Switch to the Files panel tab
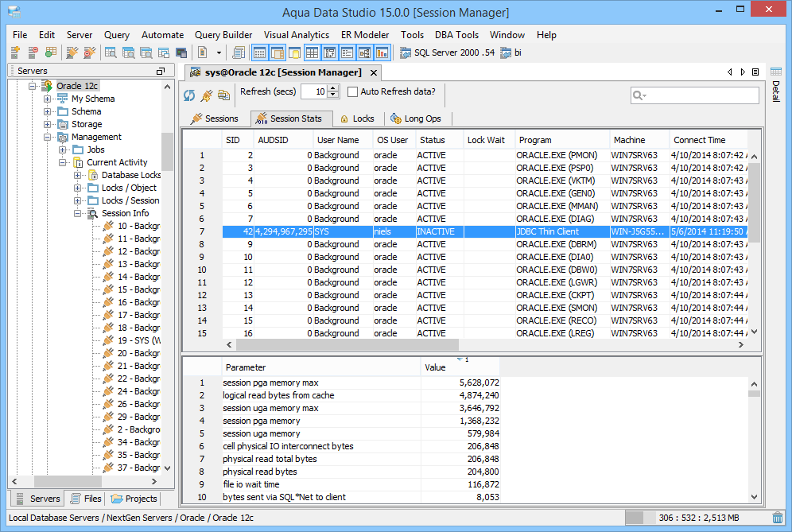 (86, 499)
